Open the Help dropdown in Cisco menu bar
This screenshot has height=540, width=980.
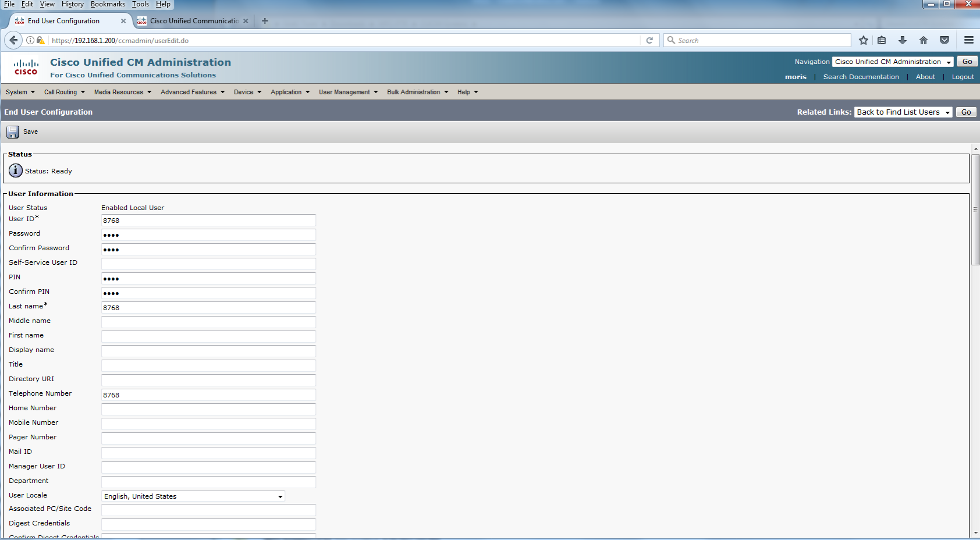(468, 92)
